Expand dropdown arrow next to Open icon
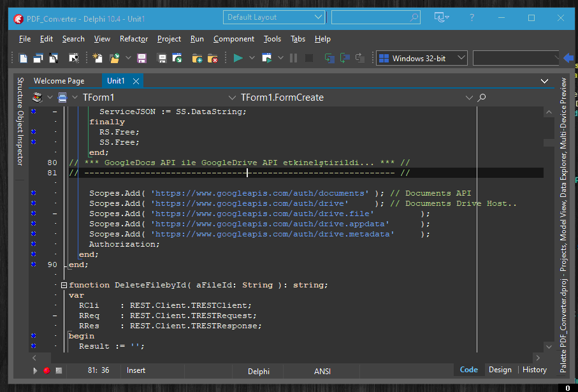The height and width of the screenshot is (392, 578). pyautogui.click(x=128, y=58)
